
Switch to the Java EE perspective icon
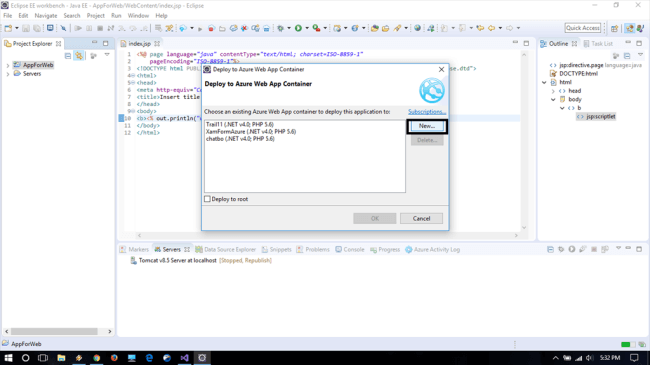(x=630, y=28)
